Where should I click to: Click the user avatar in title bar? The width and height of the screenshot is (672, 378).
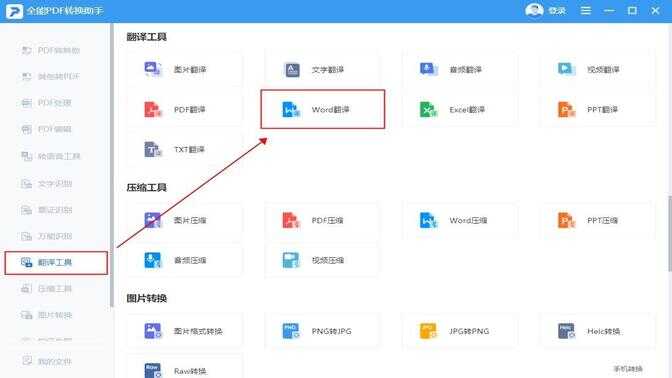point(534,10)
